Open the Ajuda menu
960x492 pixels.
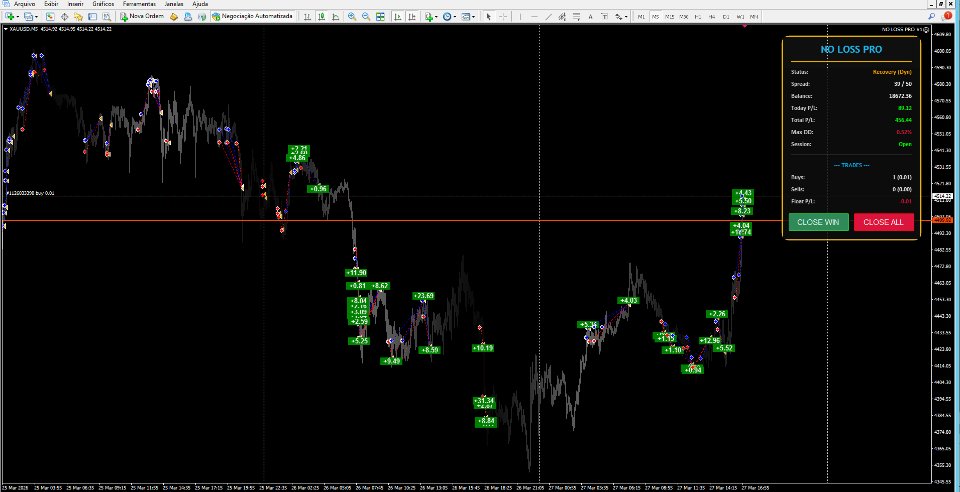(x=200, y=4)
